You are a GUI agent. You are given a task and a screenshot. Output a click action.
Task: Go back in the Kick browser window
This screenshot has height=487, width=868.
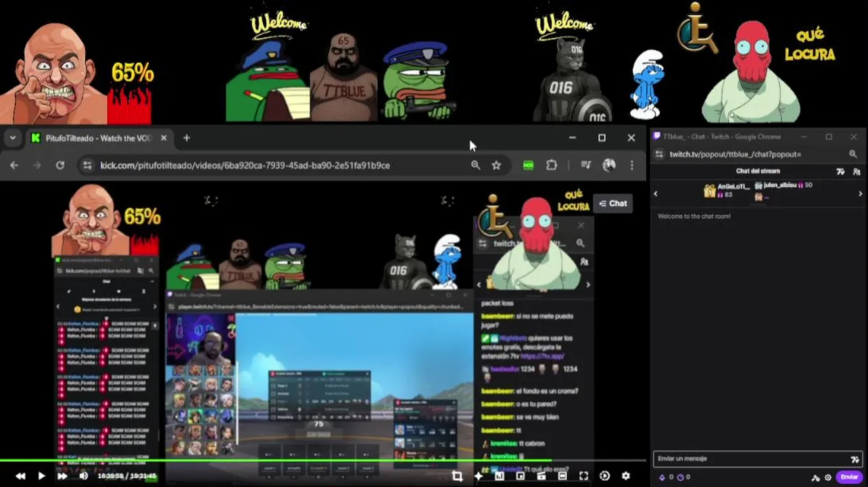click(14, 165)
